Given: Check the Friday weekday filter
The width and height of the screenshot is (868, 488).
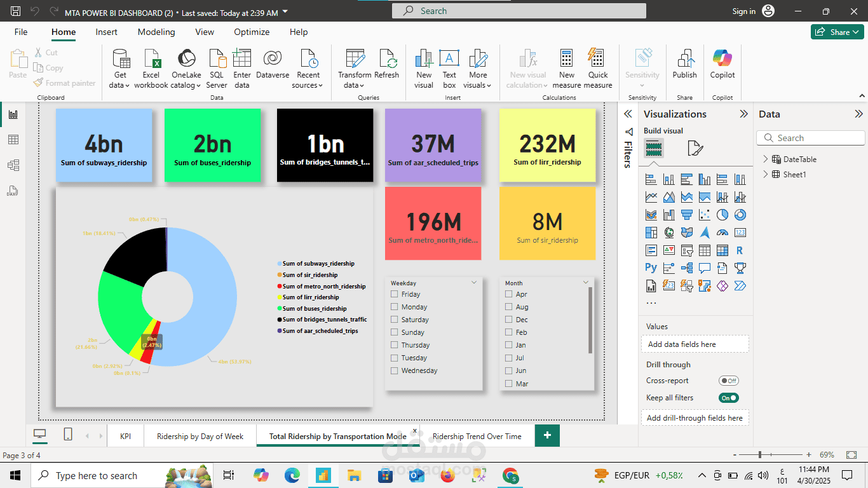Looking at the screenshot, I should tap(395, 294).
